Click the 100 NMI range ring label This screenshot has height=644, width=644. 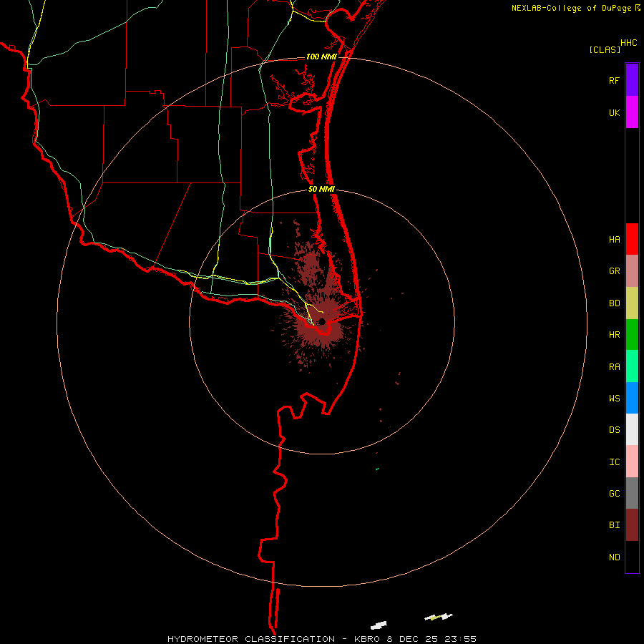[x=321, y=57]
